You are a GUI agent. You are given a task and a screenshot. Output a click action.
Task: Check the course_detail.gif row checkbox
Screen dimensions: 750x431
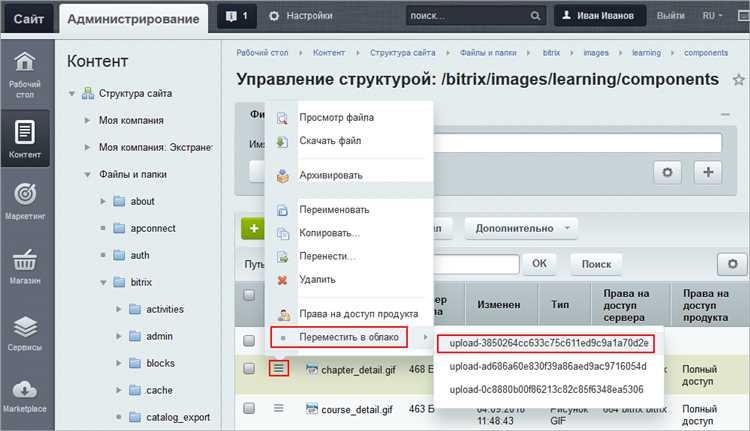249,408
